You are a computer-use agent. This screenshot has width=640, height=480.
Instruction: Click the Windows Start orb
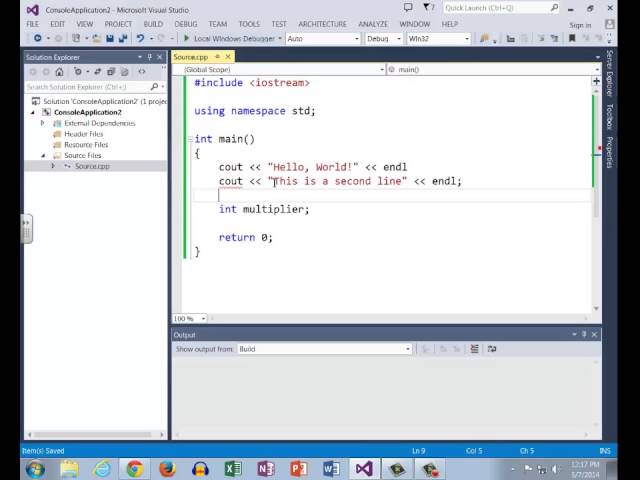[x=36, y=469]
